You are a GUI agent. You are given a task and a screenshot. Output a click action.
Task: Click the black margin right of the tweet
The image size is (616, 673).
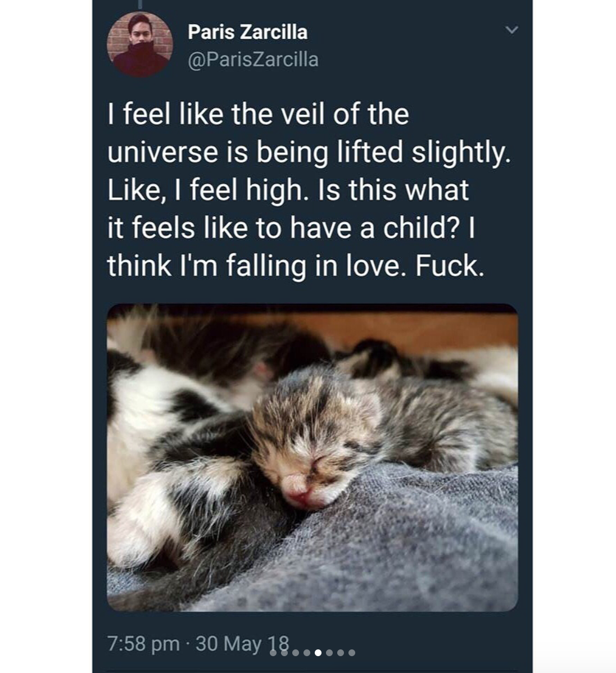pyautogui.click(x=573, y=337)
